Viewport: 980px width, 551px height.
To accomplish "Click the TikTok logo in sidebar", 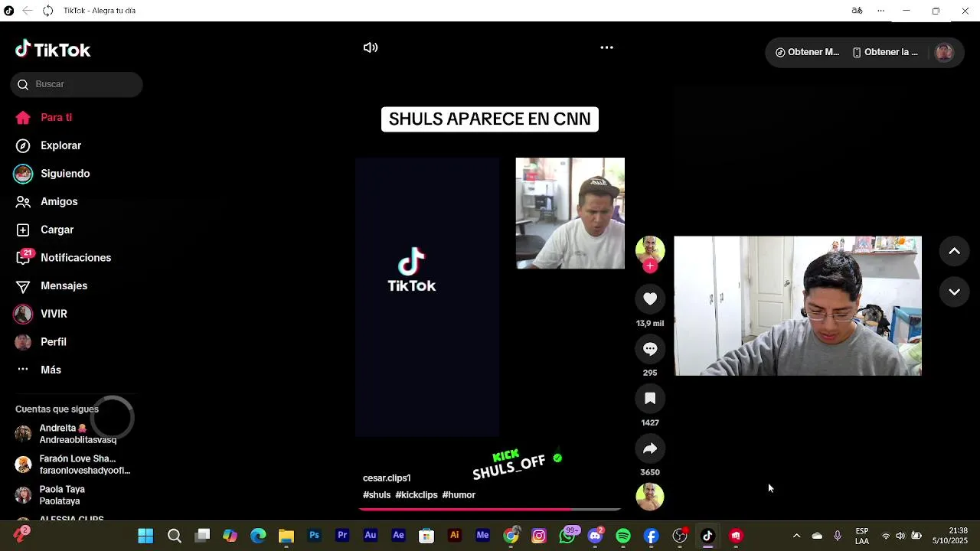I will 53,50.
